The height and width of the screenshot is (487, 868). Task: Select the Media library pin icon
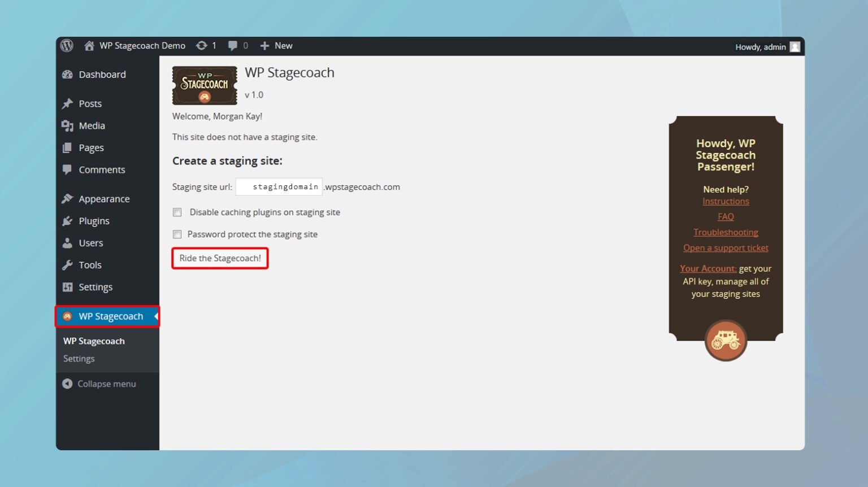[67, 125]
